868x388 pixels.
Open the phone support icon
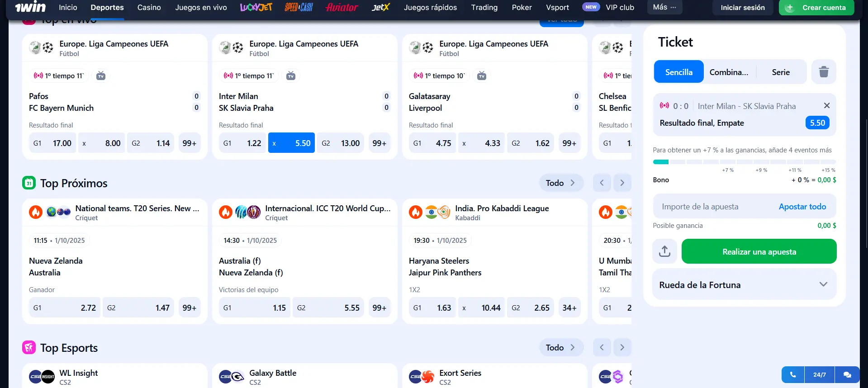792,374
